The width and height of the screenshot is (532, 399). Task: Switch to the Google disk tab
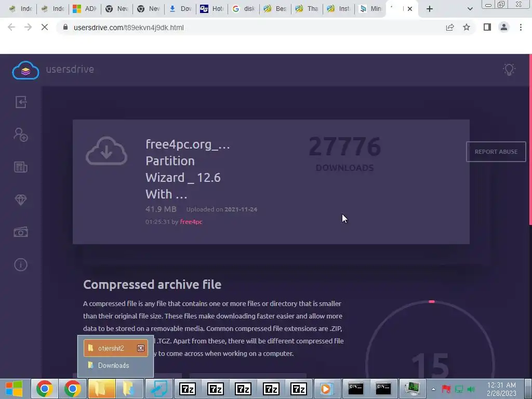244,9
